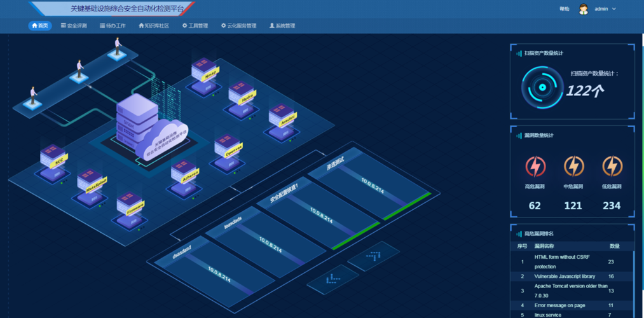Select Error message on page row
This screenshot has height=318, width=644.
pyautogui.click(x=573, y=305)
